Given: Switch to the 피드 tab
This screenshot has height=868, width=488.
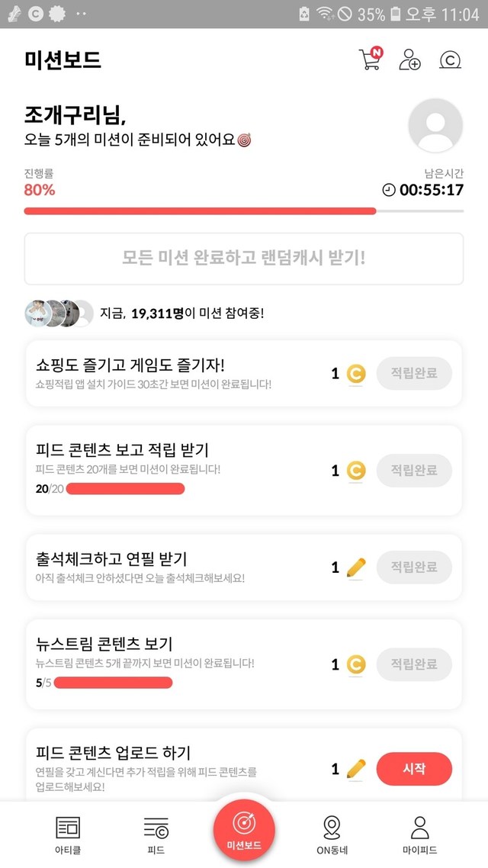Looking at the screenshot, I should tap(156, 834).
